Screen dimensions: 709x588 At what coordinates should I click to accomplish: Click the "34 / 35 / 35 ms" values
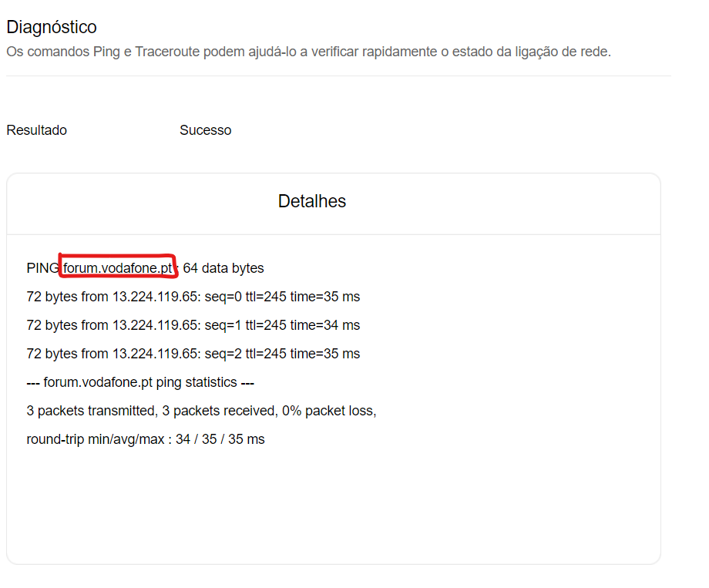click(x=220, y=439)
